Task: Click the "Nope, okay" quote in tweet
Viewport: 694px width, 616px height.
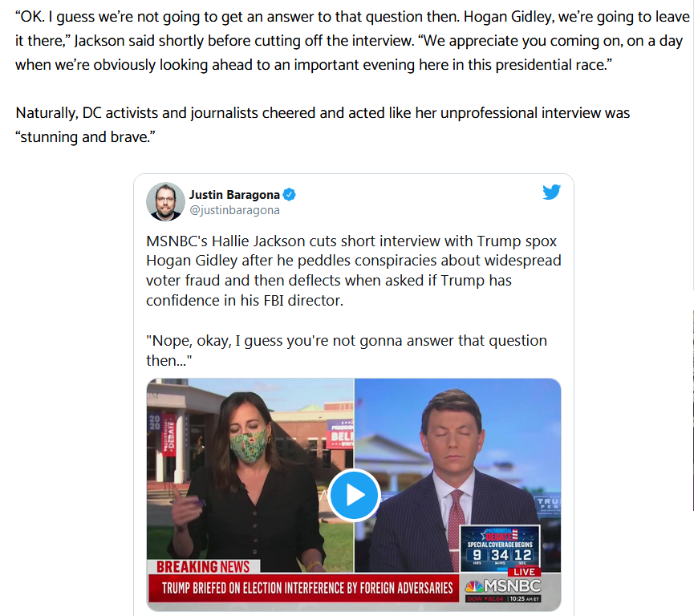Action: [347, 351]
